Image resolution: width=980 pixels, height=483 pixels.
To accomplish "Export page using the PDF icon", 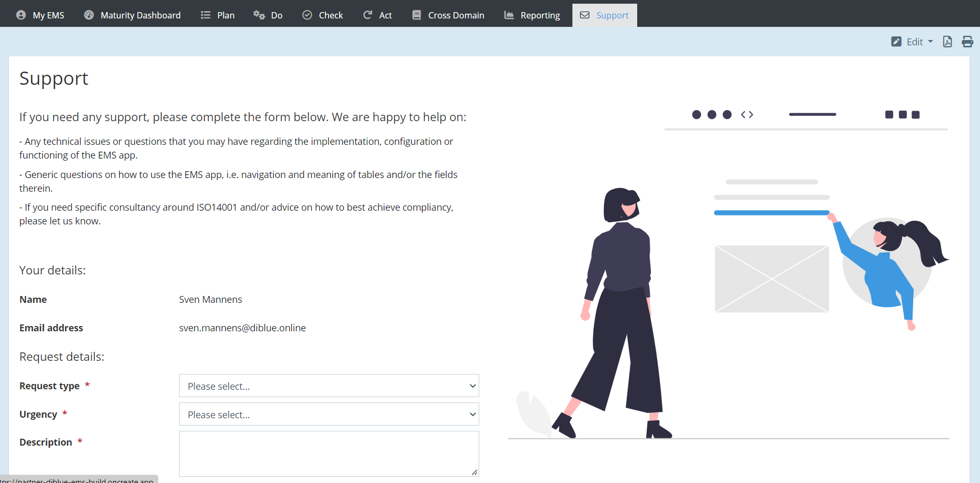I will pos(947,42).
